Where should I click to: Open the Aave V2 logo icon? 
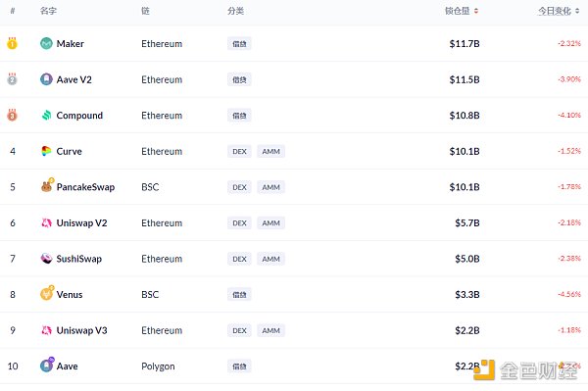pyautogui.click(x=46, y=79)
